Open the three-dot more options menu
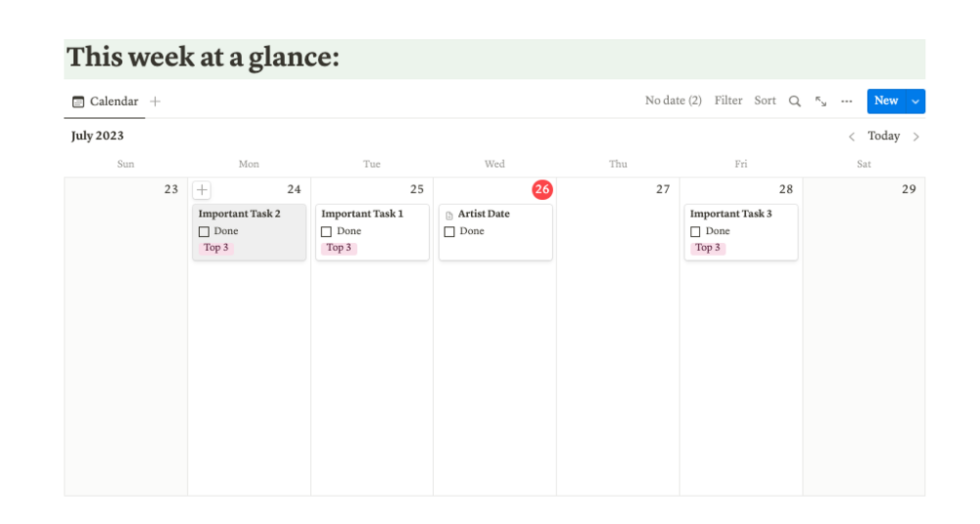This screenshot has width=980, height=524. [x=846, y=101]
